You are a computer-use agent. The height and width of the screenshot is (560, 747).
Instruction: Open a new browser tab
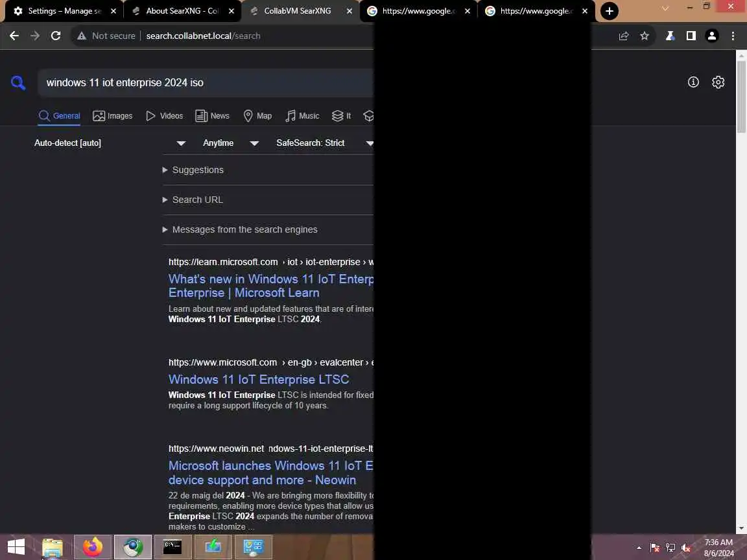tap(609, 11)
